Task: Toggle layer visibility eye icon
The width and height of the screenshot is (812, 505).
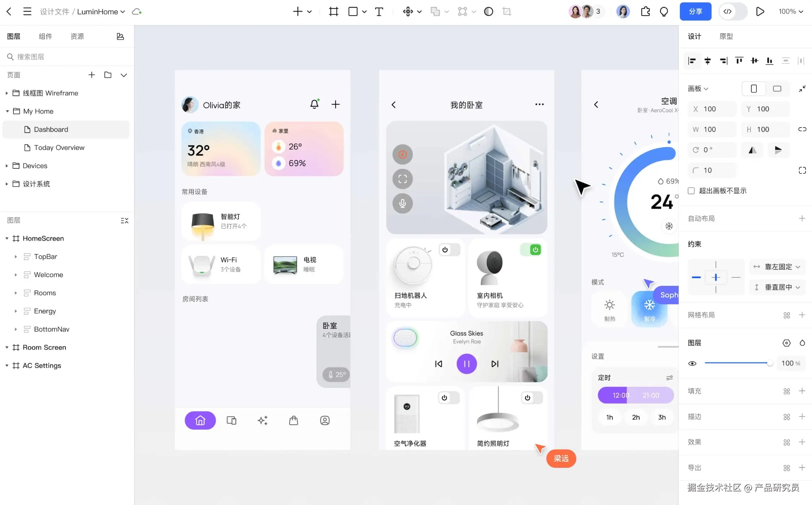Action: click(x=692, y=363)
